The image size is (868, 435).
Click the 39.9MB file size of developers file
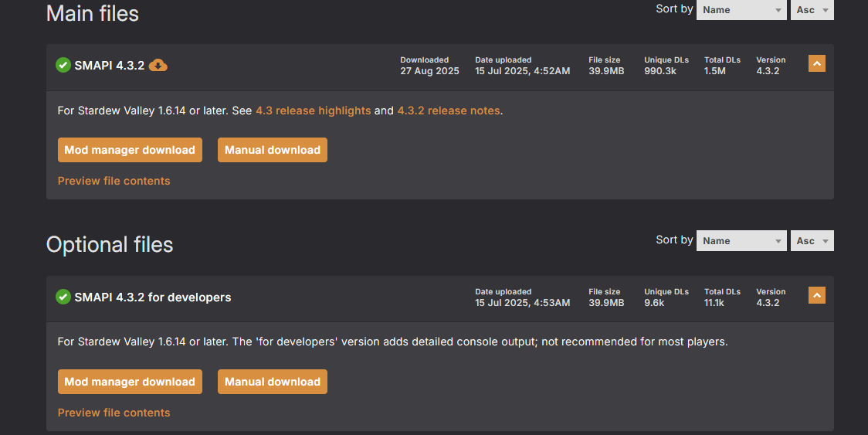tap(606, 303)
